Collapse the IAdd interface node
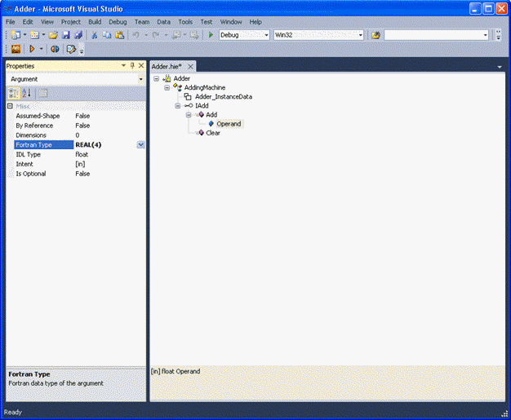The width and height of the screenshot is (511, 420). tap(178, 106)
